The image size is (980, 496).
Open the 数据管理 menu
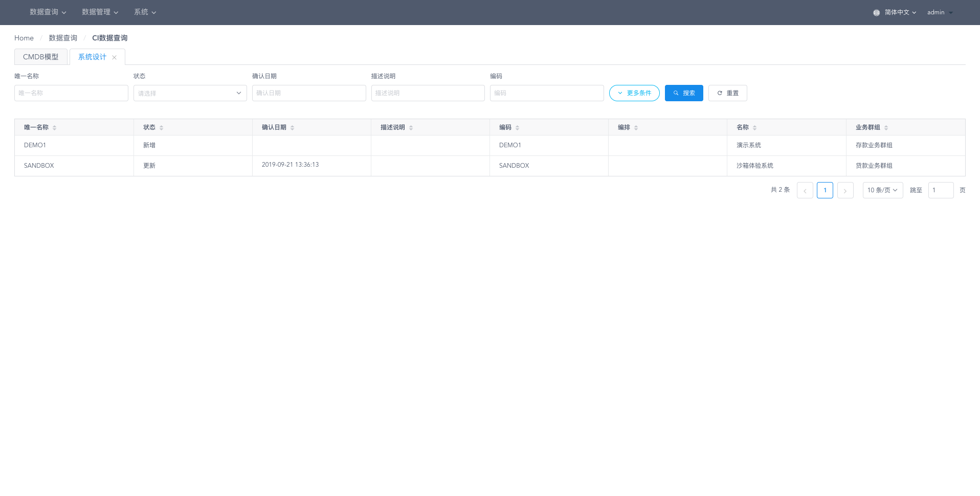click(x=100, y=12)
